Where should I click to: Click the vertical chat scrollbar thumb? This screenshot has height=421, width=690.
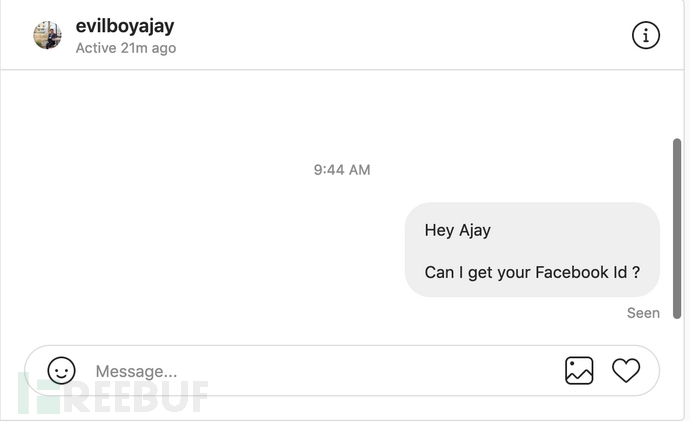[677, 229]
